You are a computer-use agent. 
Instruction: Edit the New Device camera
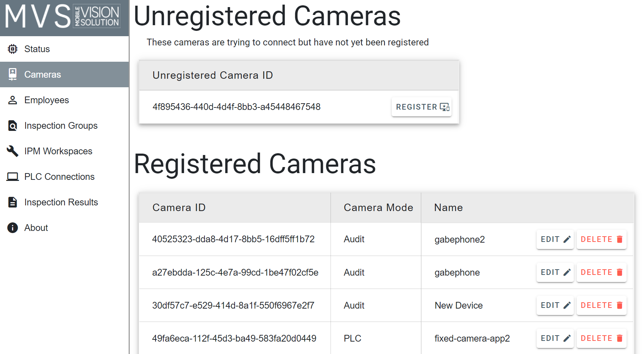(555, 305)
